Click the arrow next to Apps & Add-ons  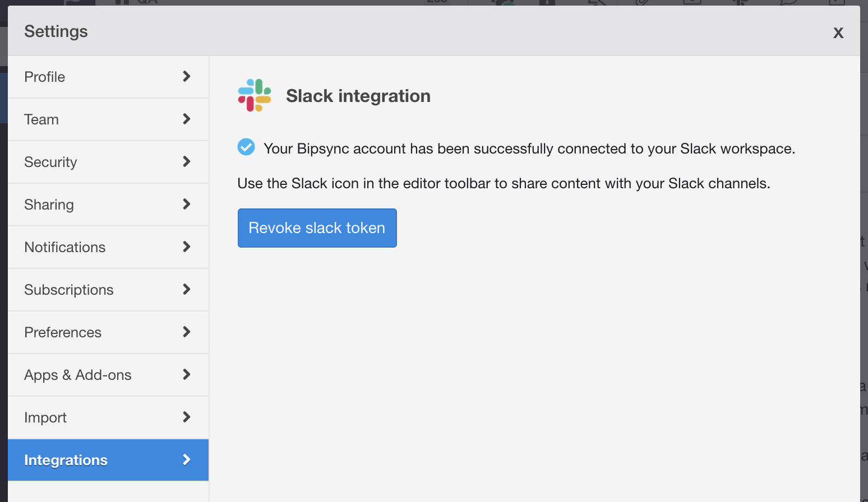[x=187, y=374]
